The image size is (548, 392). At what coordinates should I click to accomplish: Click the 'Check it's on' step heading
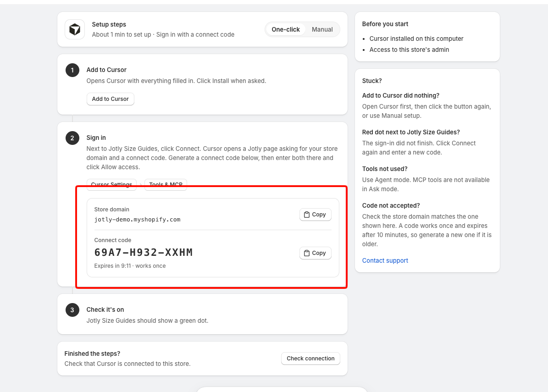click(105, 309)
